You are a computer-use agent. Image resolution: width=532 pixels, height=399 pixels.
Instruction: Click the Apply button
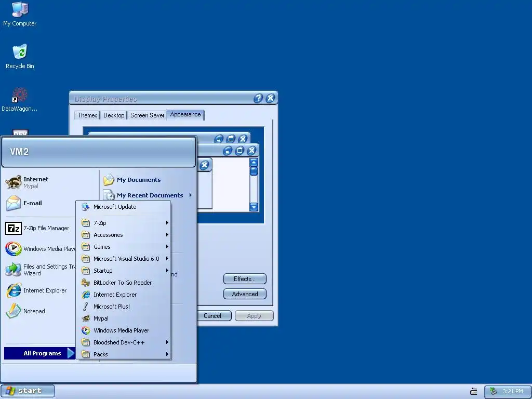tap(254, 315)
